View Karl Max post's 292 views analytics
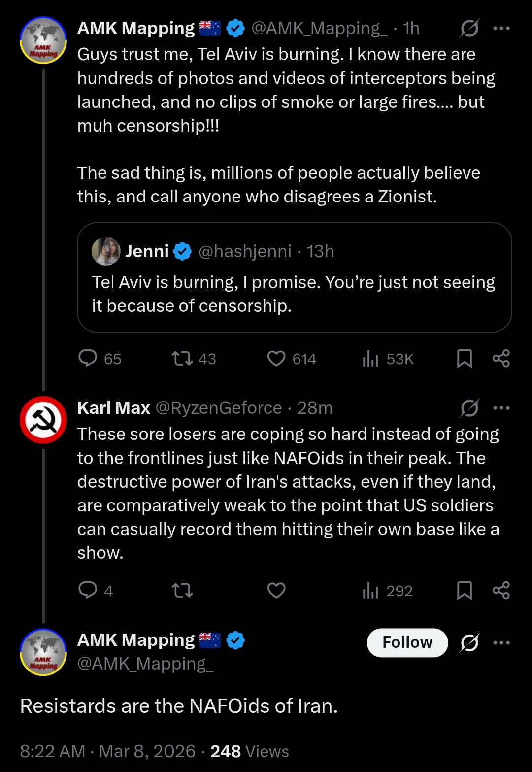 click(370, 590)
